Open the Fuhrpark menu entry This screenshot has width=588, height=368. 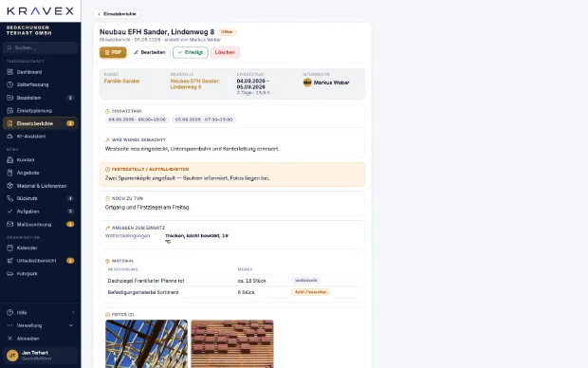pos(40,274)
